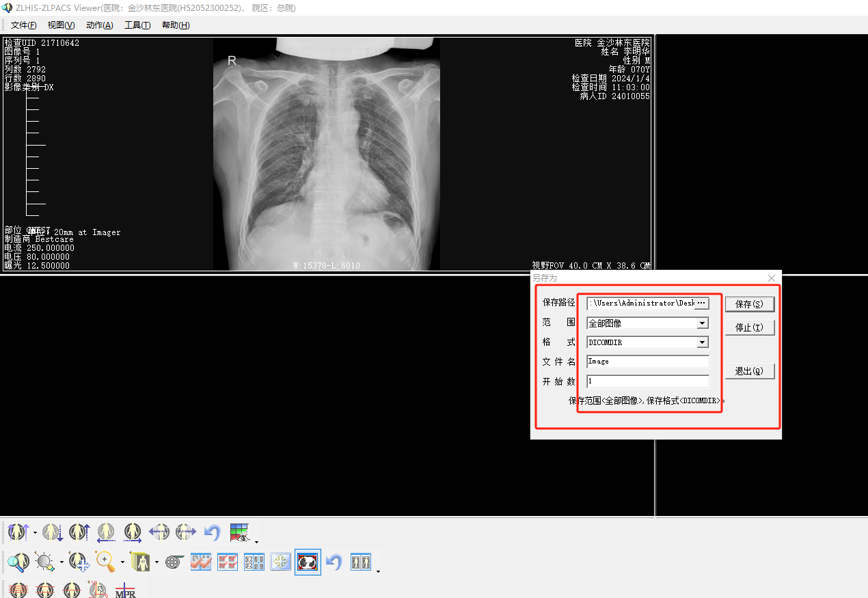This screenshot has width=868, height=598.
Task: Open the 范围 dropdown showing 全部图像
Action: tap(702, 323)
